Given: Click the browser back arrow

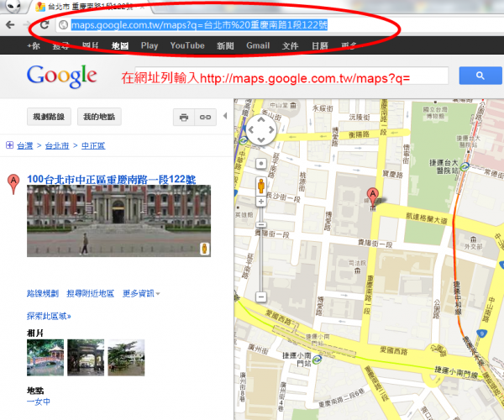Looking at the screenshot, I should [x=10, y=25].
